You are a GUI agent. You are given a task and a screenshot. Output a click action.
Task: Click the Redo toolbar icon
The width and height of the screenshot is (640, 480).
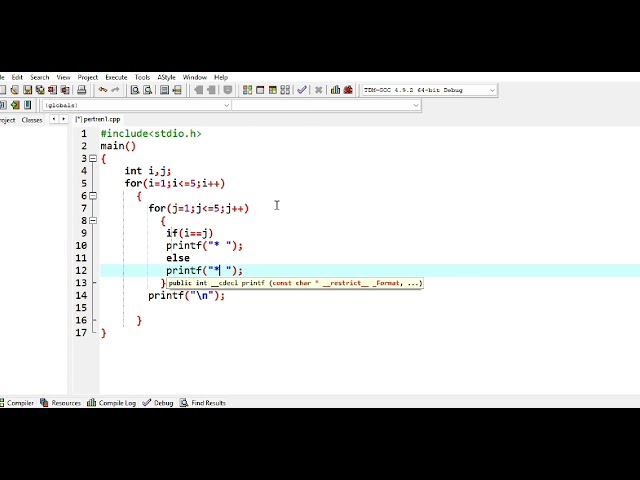tap(116, 90)
